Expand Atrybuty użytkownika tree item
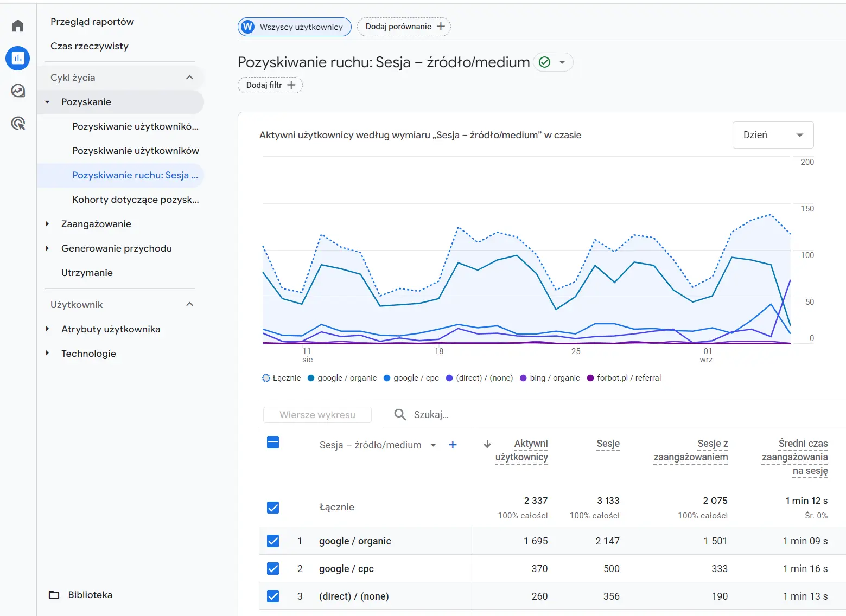This screenshot has width=846, height=616. [47, 329]
